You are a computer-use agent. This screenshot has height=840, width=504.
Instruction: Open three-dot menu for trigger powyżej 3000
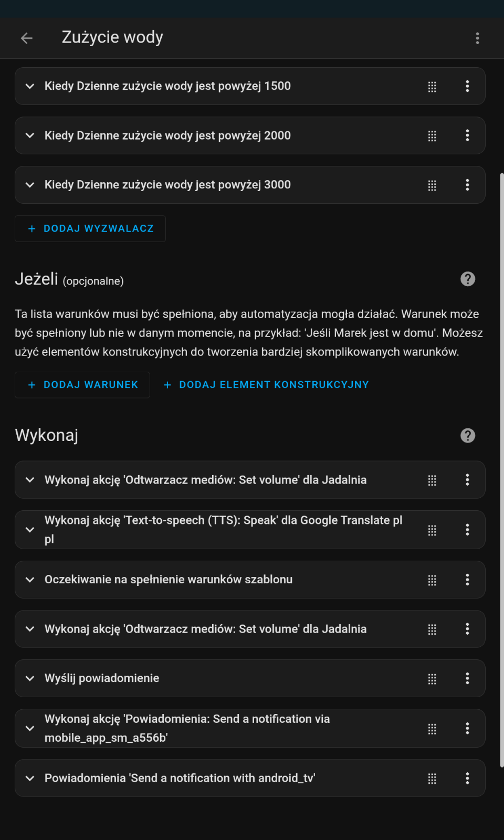[467, 185]
